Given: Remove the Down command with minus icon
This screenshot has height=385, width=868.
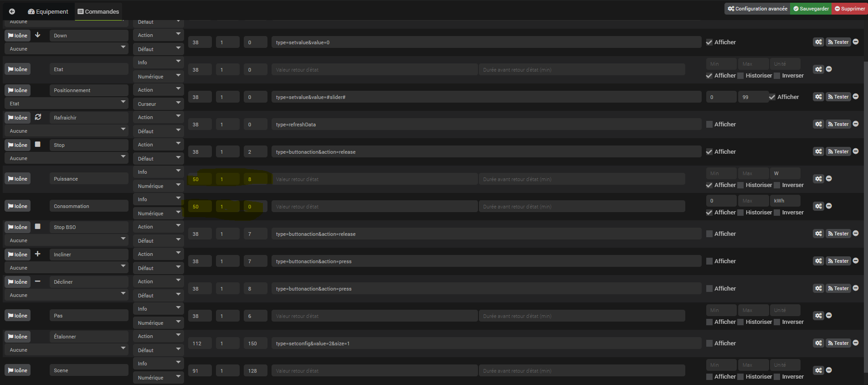Looking at the screenshot, I should 856,42.
